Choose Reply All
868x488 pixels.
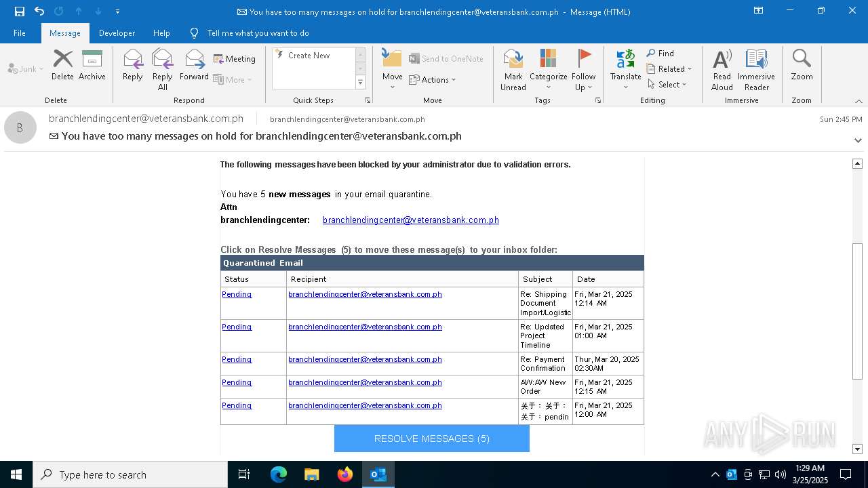pyautogui.click(x=163, y=70)
